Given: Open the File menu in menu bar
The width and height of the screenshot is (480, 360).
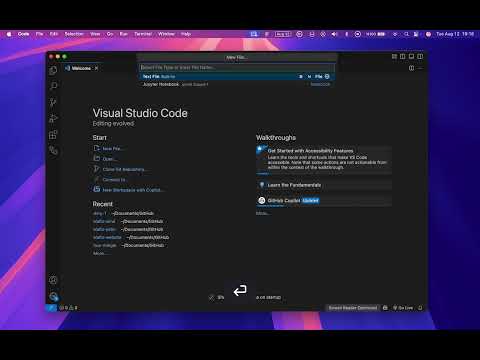Looking at the screenshot, I should 39,34.
